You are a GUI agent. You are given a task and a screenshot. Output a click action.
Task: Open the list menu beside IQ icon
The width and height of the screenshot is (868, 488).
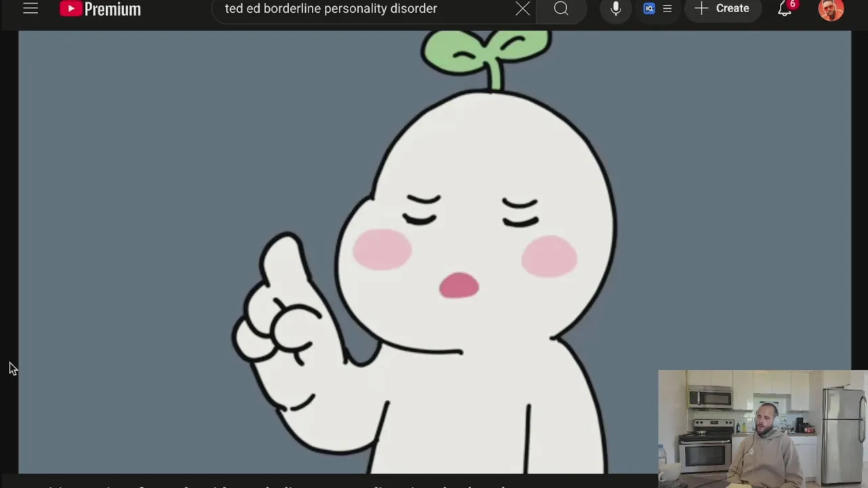point(667,9)
